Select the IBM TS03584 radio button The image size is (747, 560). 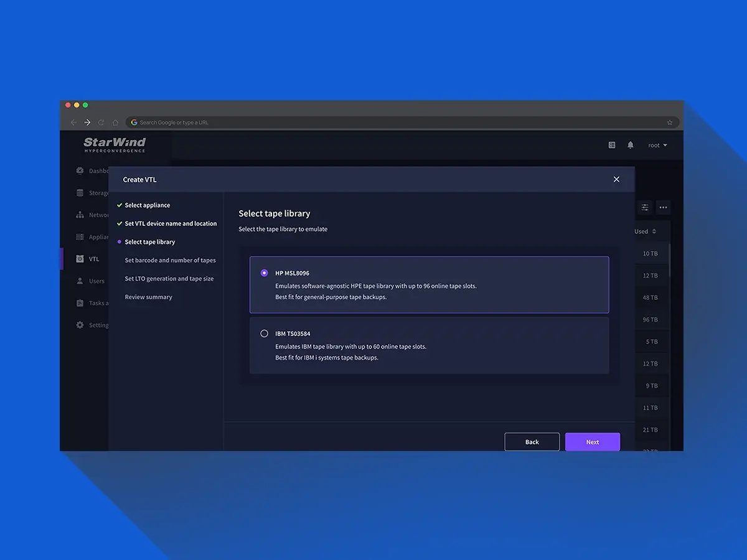(x=265, y=334)
